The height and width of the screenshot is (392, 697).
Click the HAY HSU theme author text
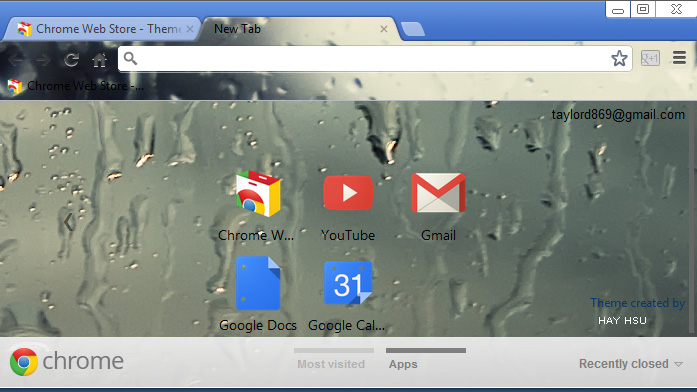pos(622,320)
